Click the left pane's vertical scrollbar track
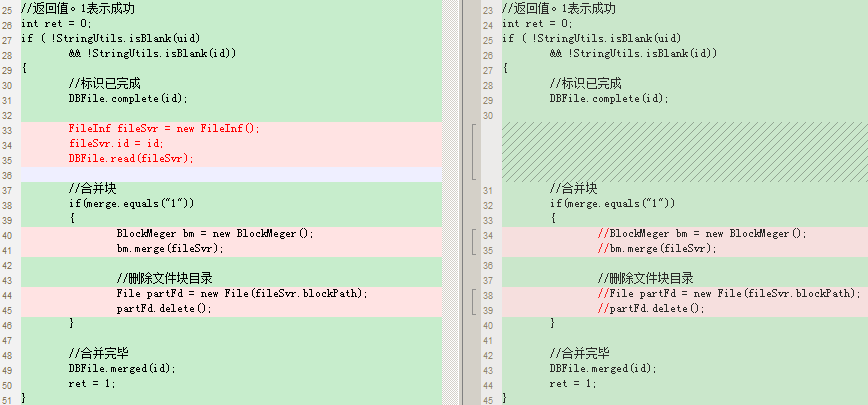868x405 pixels. click(x=451, y=202)
